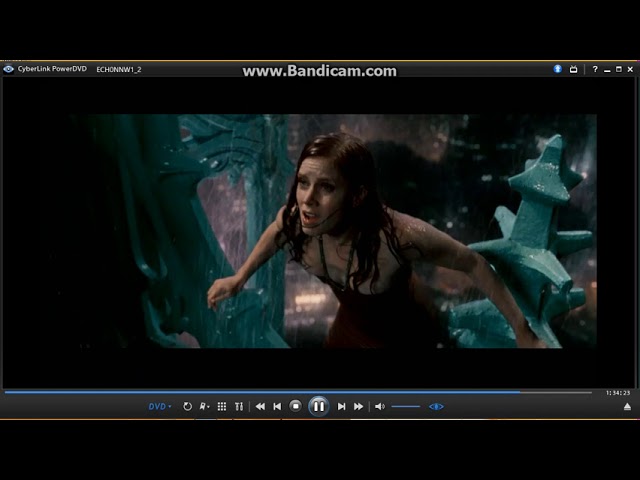This screenshot has width=640, height=480.
Task: Click the volume slider bar
Action: tap(406, 407)
